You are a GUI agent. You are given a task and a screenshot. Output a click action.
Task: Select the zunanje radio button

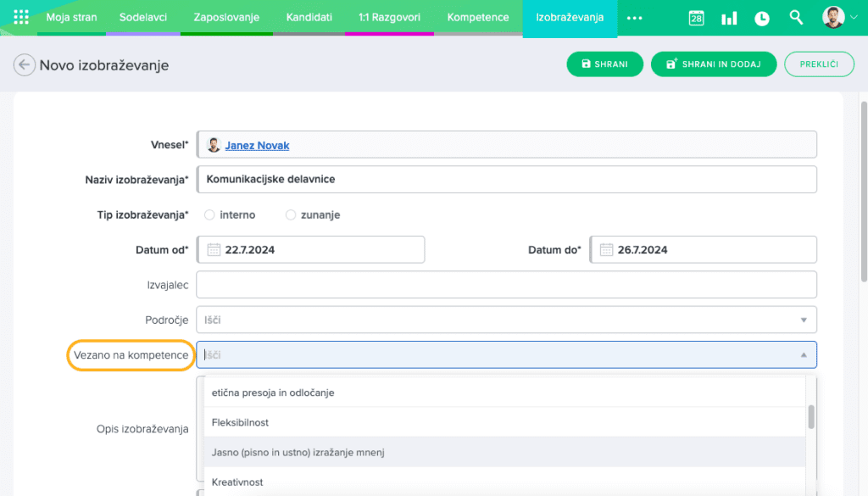(291, 215)
